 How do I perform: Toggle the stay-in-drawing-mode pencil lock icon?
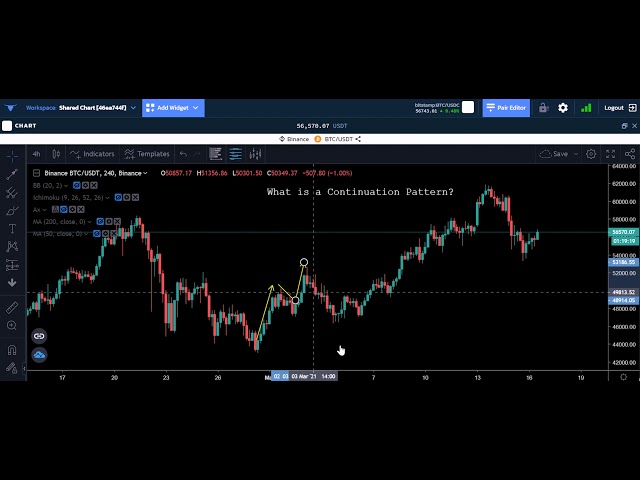click(x=12, y=368)
